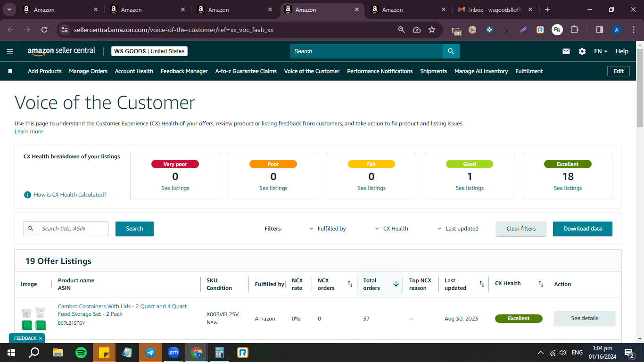The height and width of the screenshot is (362, 644).
Task: See listings under Excellent
Action: 568,188
